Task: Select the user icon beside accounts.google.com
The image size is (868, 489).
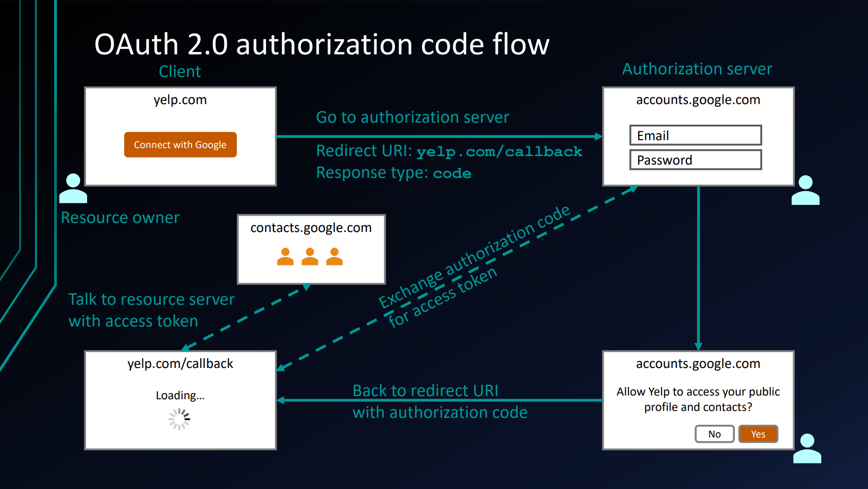Action: click(805, 191)
